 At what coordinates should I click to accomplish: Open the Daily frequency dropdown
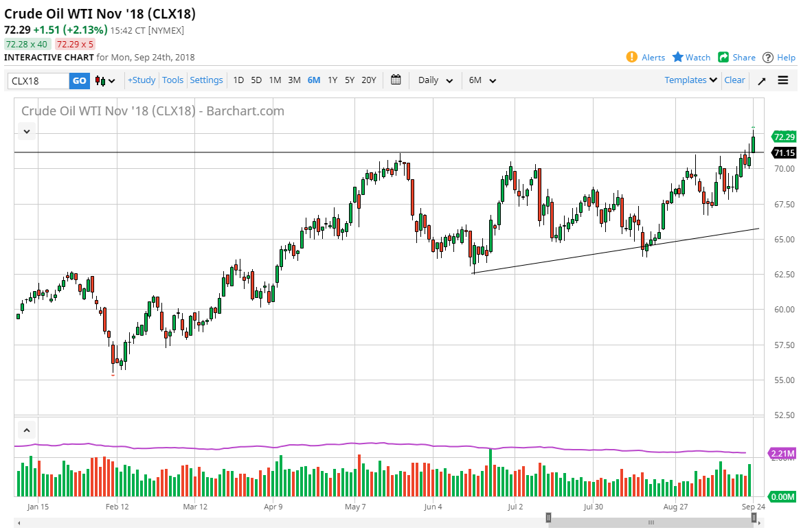pyautogui.click(x=434, y=80)
